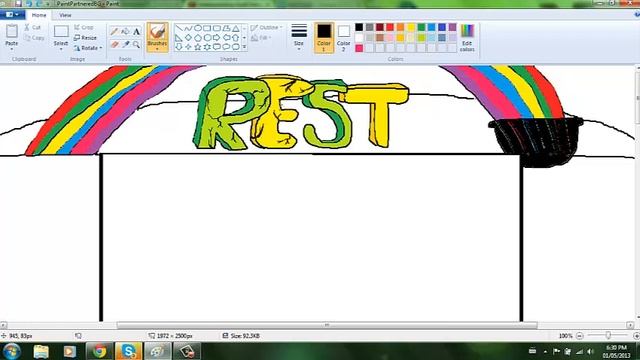The height and width of the screenshot is (360, 640).
Task: Pick the purple color swatch
Action: click(x=452, y=27)
